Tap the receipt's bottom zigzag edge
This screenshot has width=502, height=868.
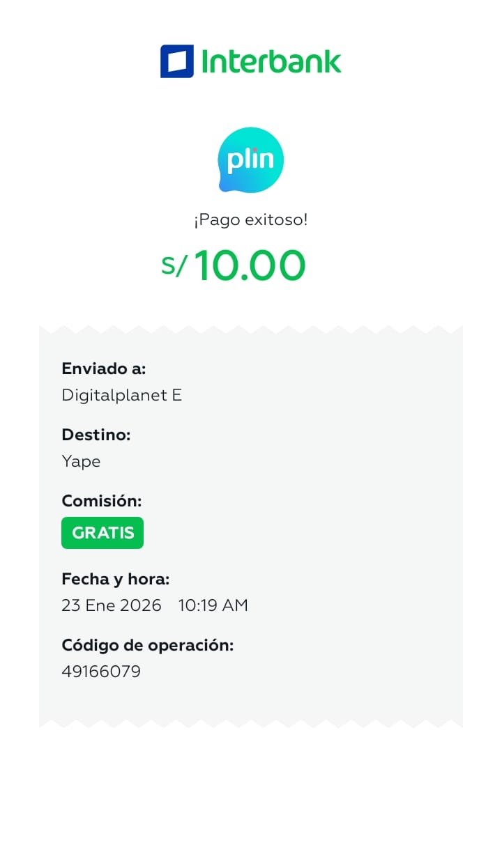click(x=251, y=724)
